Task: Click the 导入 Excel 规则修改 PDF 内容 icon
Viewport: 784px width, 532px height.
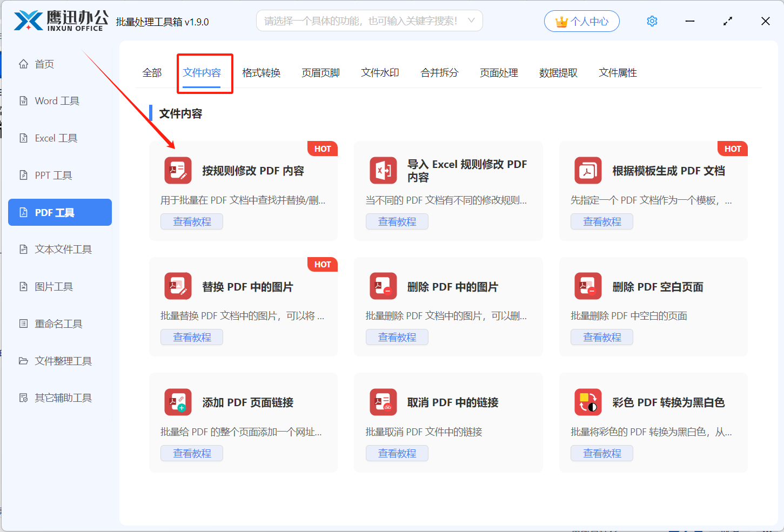Action: 383,170
